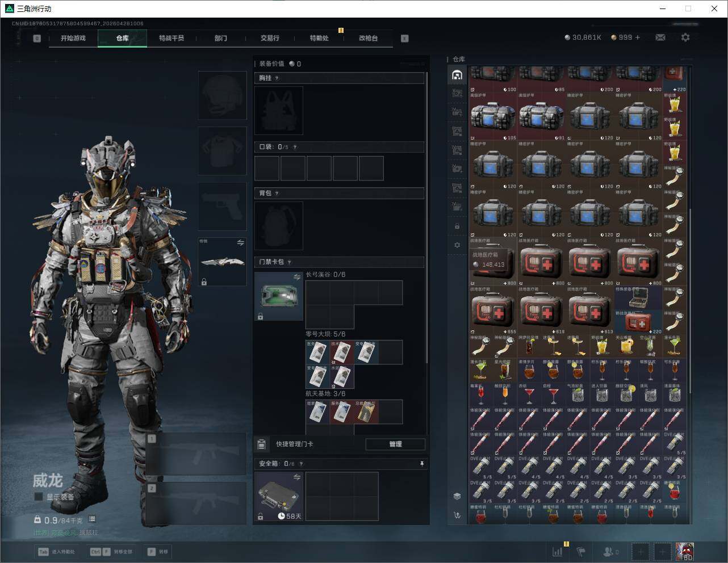Click the 零号大坝: 5/6 label
The width and height of the screenshot is (728, 563).
[x=325, y=334]
